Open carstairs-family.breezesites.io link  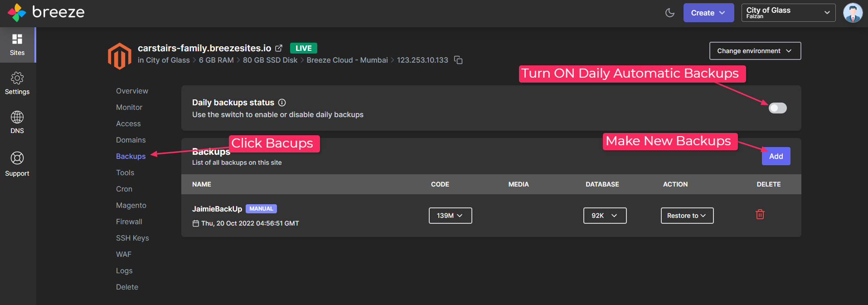click(204, 48)
